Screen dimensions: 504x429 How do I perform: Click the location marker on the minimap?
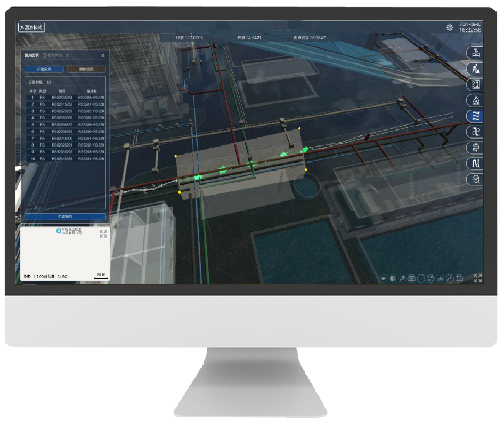click(59, 231)
